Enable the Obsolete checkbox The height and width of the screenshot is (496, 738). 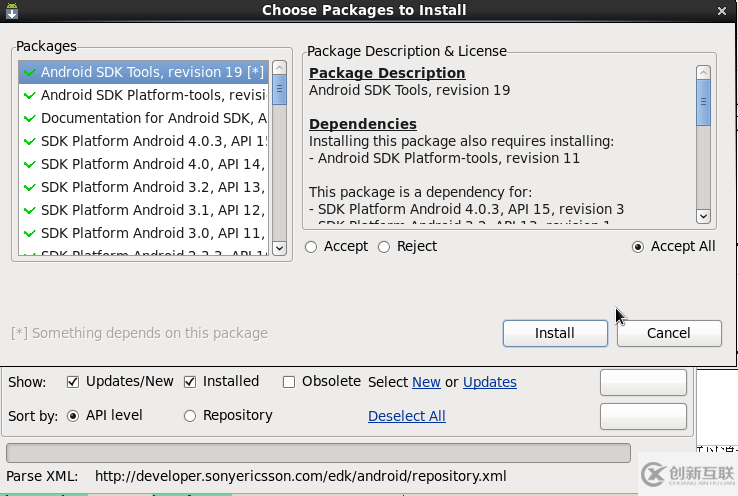coord(289,382)
